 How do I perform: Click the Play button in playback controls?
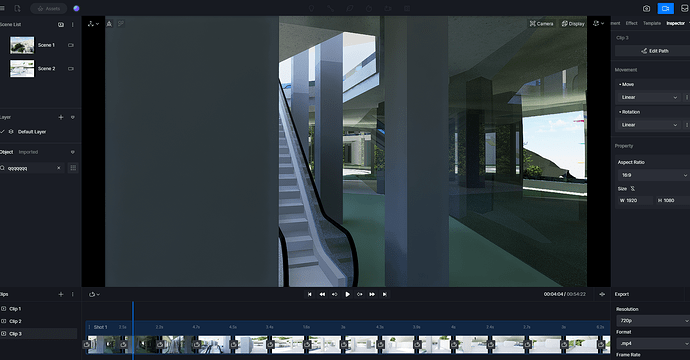tap(347, 294)
